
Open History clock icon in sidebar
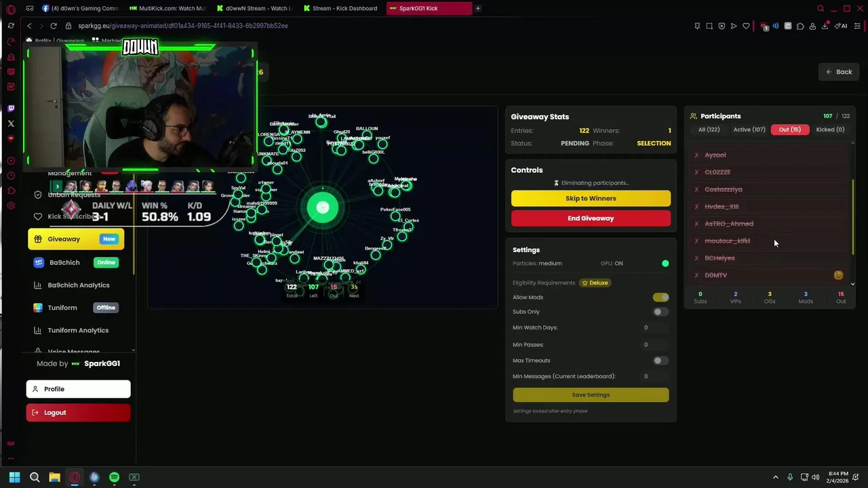10,176
